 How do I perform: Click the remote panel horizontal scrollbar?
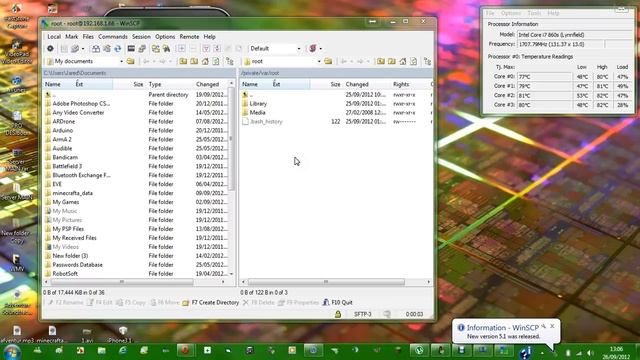(326, 282)
